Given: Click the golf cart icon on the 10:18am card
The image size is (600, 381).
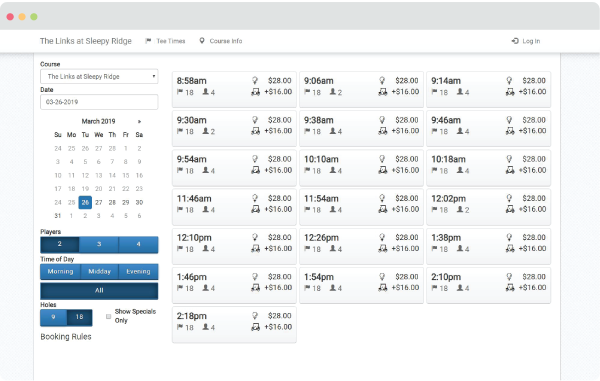Looking at the screenshot, I should click(510, 170).
